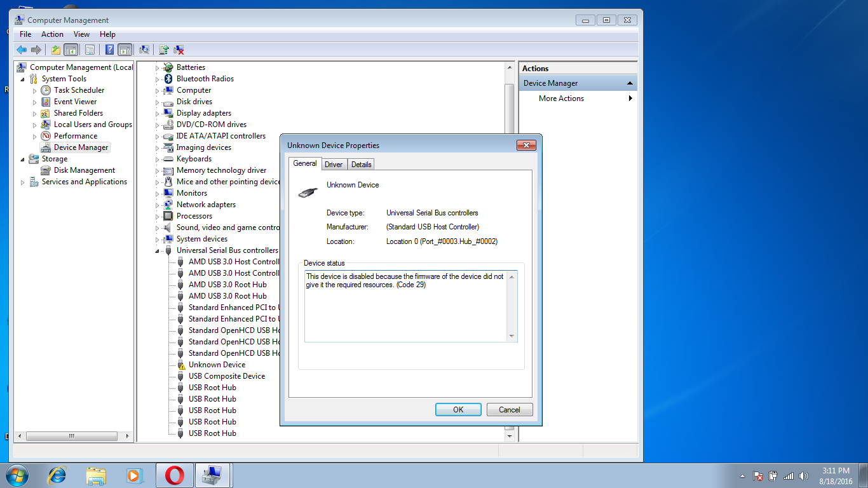The height and width of the screenshot is (488, 868).
Task: Open the Opera browser from the taskbar
Action: click(x=174, y=475)
